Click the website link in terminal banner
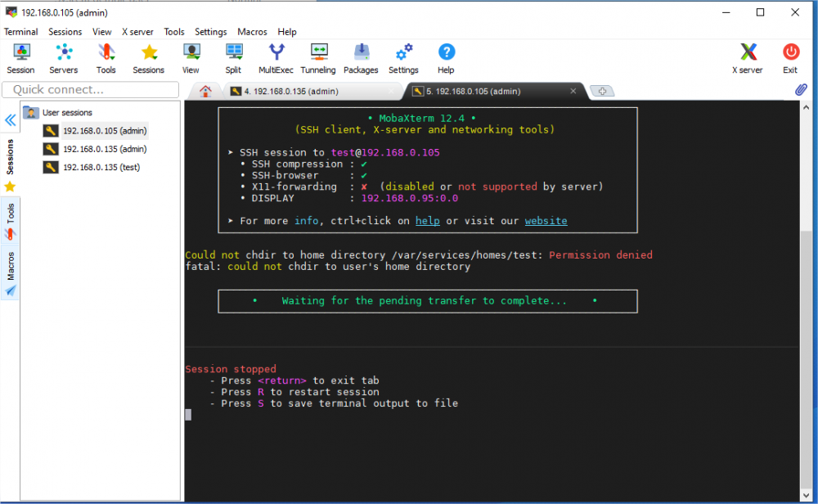Image resolution: width=818 pixels, height=504 pixels. [x=546, y=221]
